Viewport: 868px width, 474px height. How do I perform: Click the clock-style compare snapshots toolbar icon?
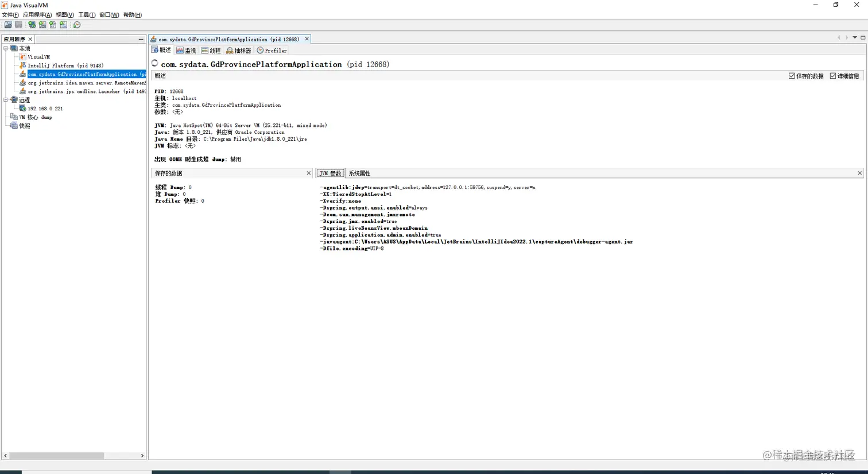pyautogui.click(x=77, y=25)
